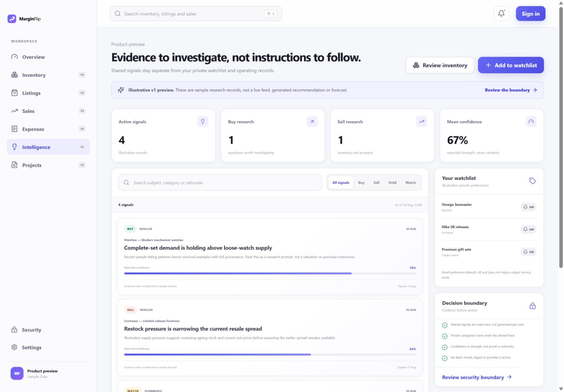Click the Sales trend icon in sidebar
Viewport: 564px width, 392px height.
(15, 111)
